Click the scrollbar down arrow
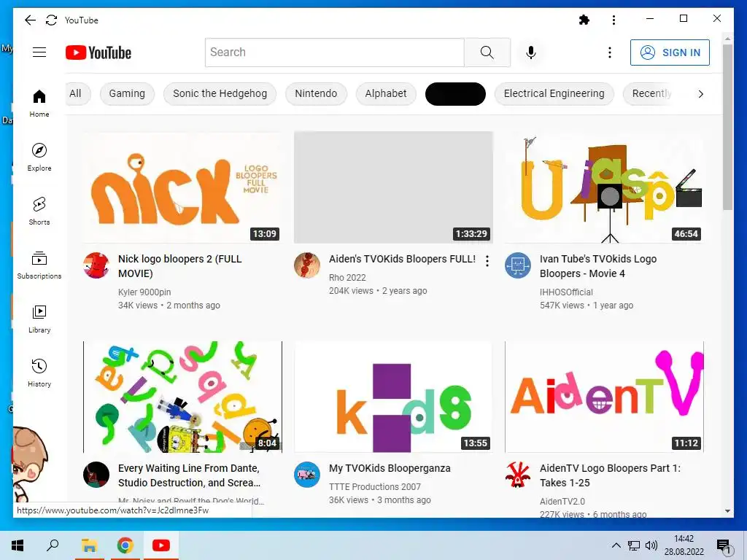Image resolution: width=747 pixels, height=560 pixels. pos(727,511)
